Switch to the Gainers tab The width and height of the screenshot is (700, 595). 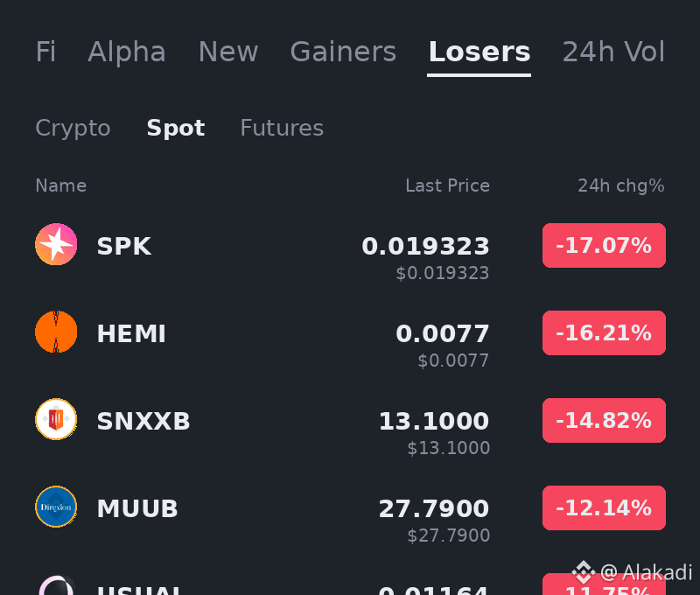click(343, 52)
